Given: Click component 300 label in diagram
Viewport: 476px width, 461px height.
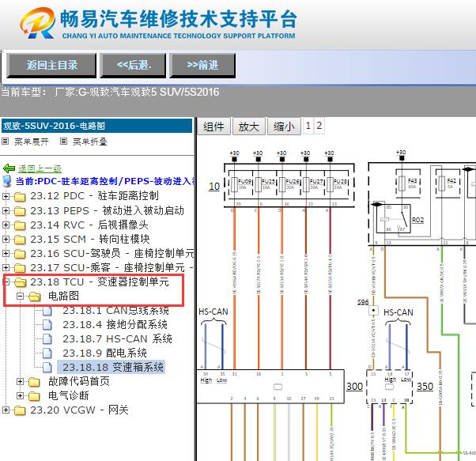Looking at the screenshot, I should pyautogui.click(x=354, y=387).
